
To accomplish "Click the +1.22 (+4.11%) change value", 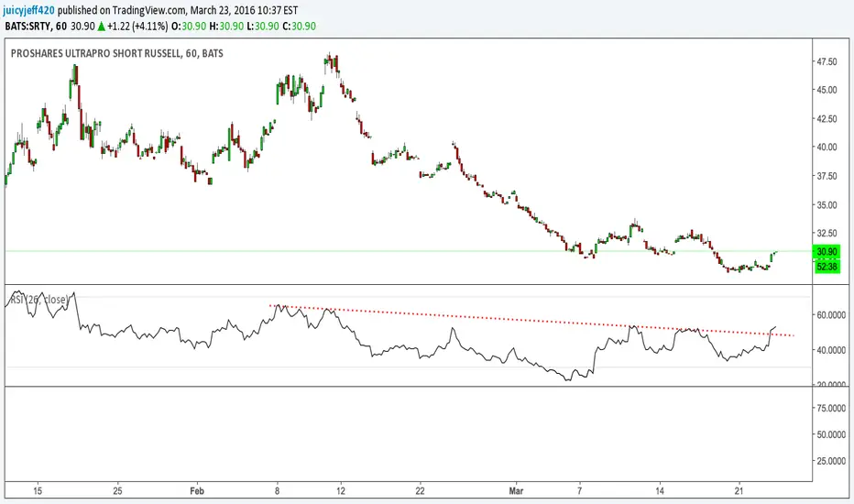I will point(137,27).
